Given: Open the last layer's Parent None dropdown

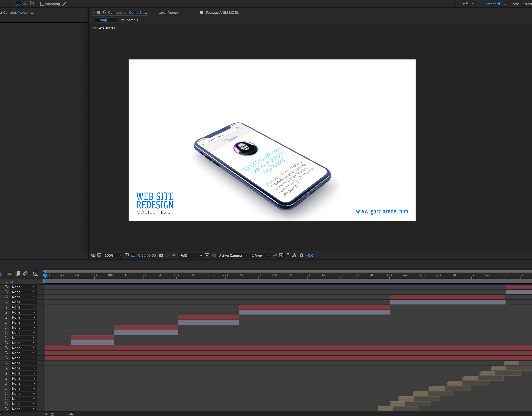Looking at the screenshot, I should (x=24, y=409).
